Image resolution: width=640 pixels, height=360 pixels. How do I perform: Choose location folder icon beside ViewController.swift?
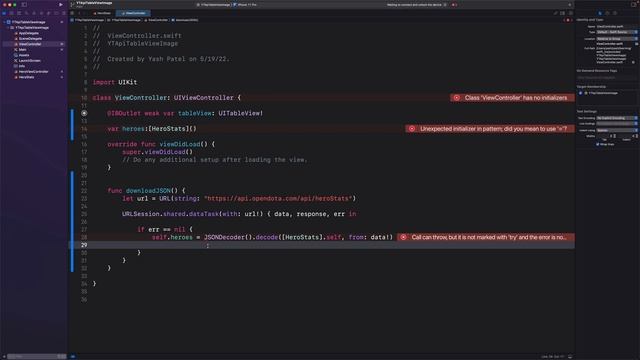click(636, 44)
